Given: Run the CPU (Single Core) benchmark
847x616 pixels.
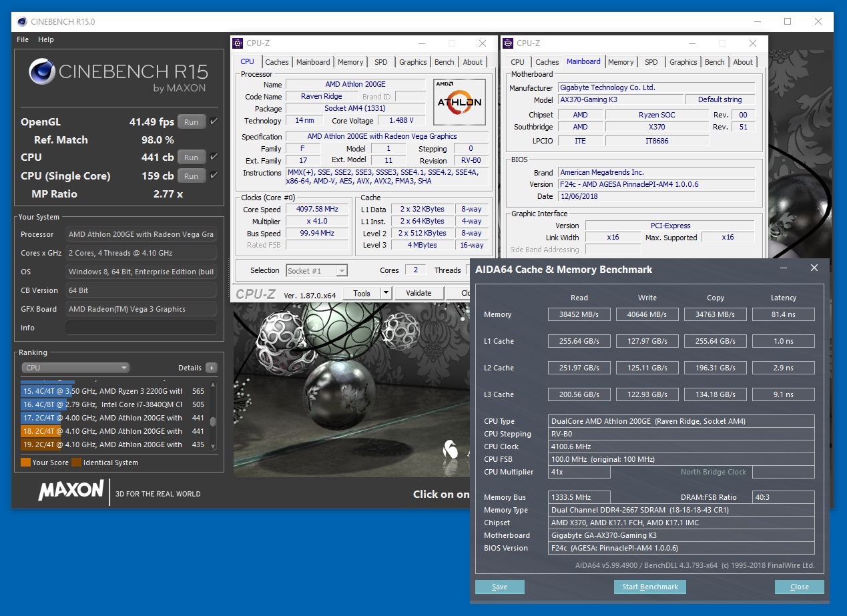Looking at the screenshot, I should (x=192, y=176).
